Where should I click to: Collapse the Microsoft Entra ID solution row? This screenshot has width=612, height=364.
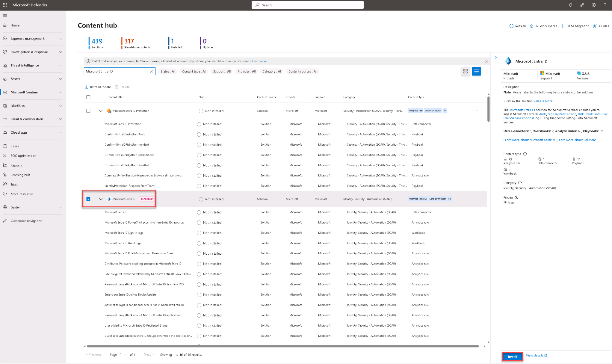coord(101,199)
